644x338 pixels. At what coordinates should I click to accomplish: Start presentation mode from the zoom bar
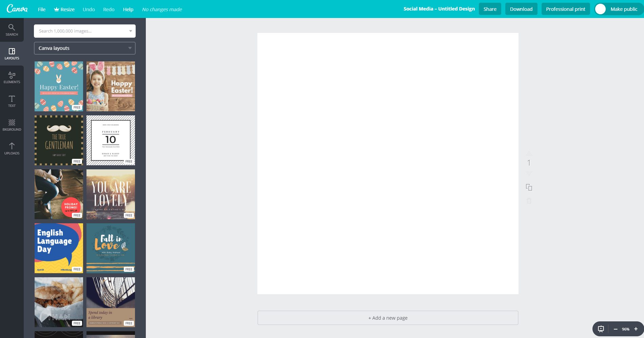(601, 329)
